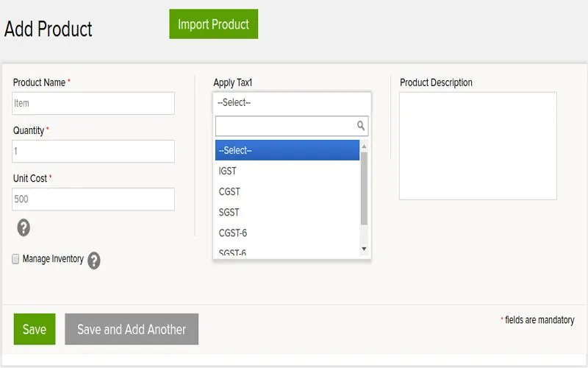Click the Add Product page heading
The image size is (588, 368).
tap(49, 29)
